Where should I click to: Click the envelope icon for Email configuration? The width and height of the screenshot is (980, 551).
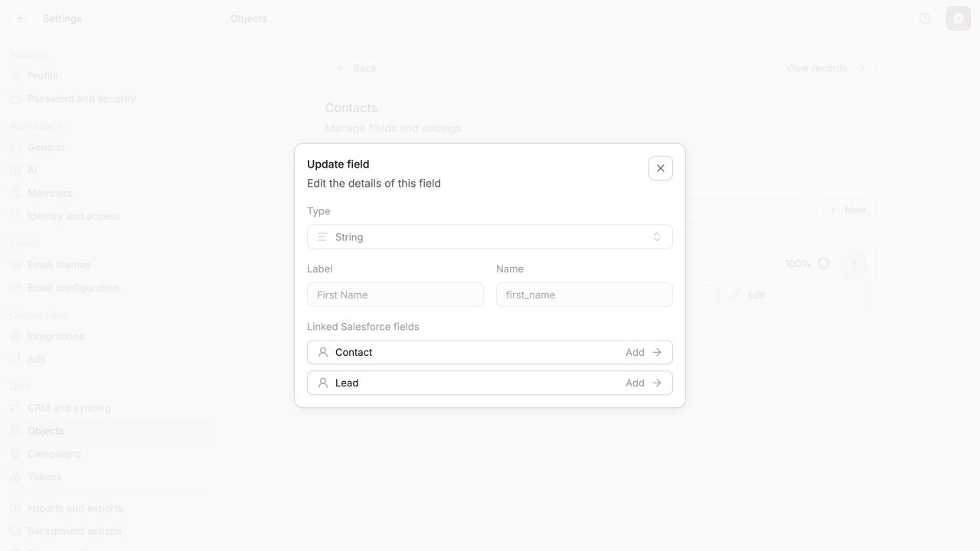15,288
